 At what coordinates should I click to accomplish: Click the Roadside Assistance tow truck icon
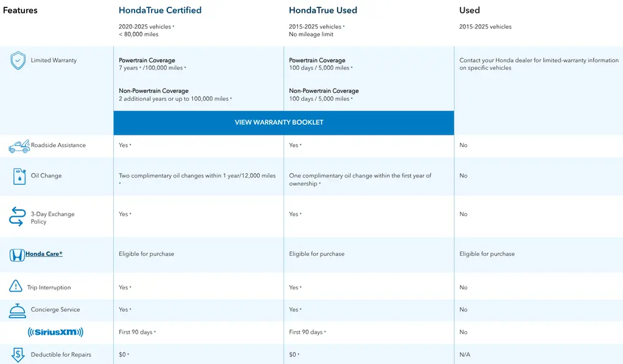19,146
